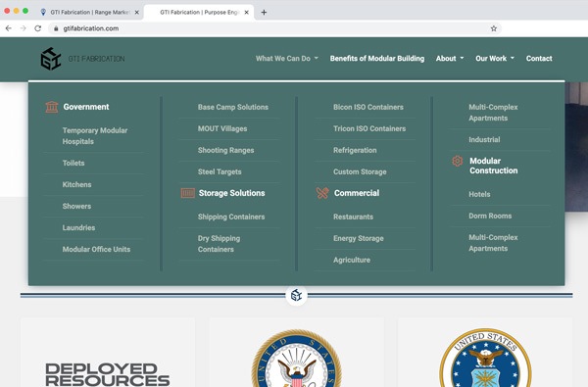The height and width of the screenshot is (387, 588).
Task: Open the Energy Storage link
Action: coord(358,238)
